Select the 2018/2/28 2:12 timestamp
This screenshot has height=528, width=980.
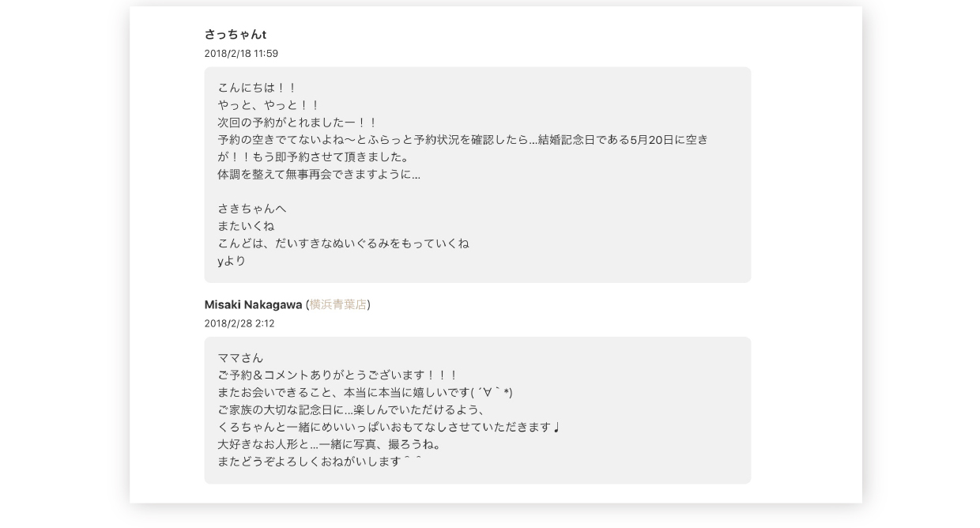pos(239,323)
